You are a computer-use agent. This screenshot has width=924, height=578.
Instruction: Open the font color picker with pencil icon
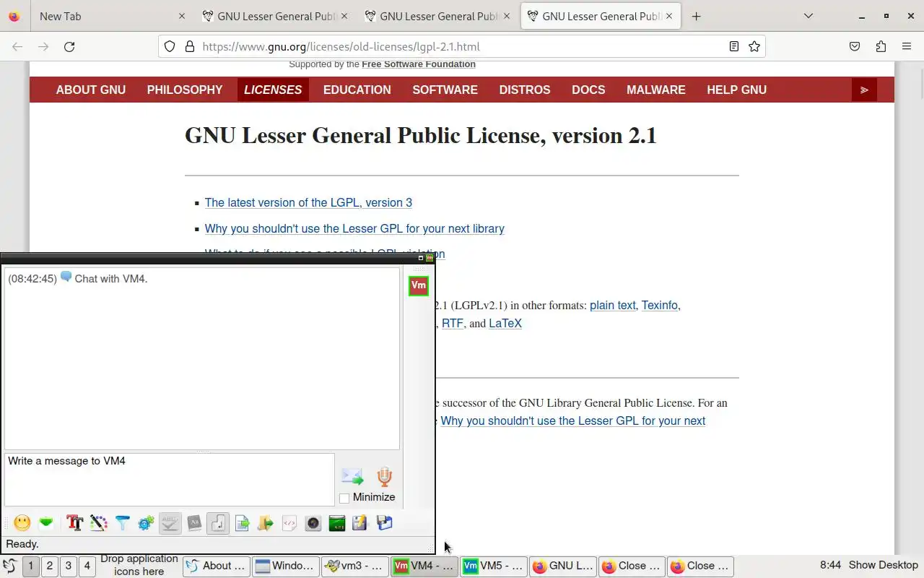tap(98, 523)
